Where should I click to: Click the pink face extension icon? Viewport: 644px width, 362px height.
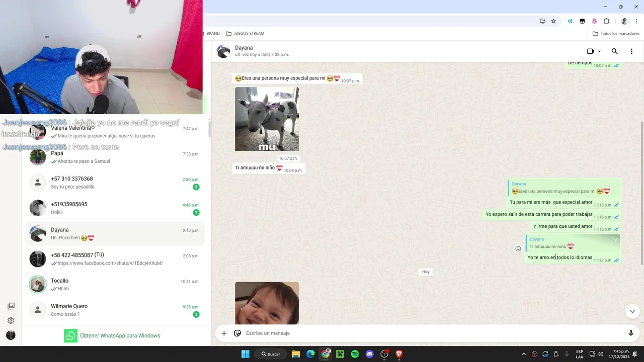[594, 21]
